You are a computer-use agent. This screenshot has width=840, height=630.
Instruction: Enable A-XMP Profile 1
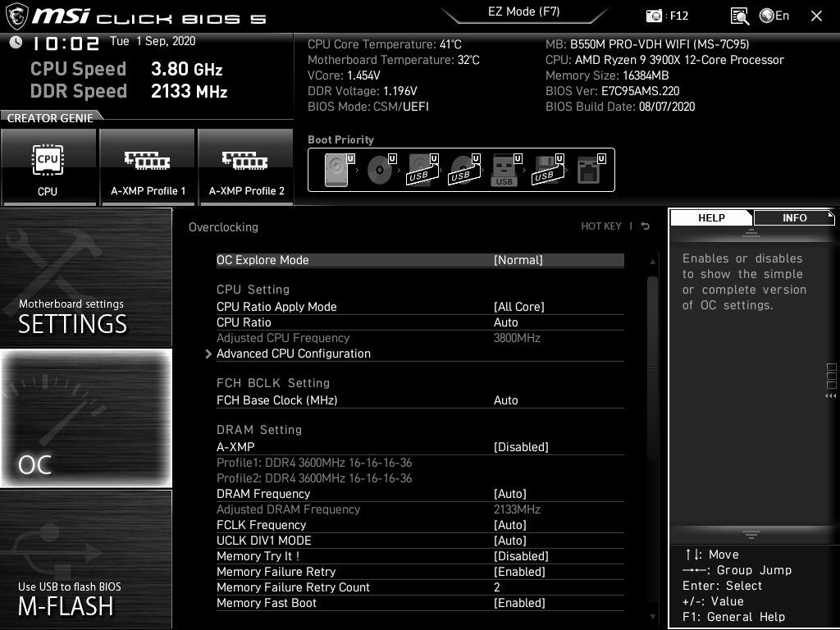(148, 167)
